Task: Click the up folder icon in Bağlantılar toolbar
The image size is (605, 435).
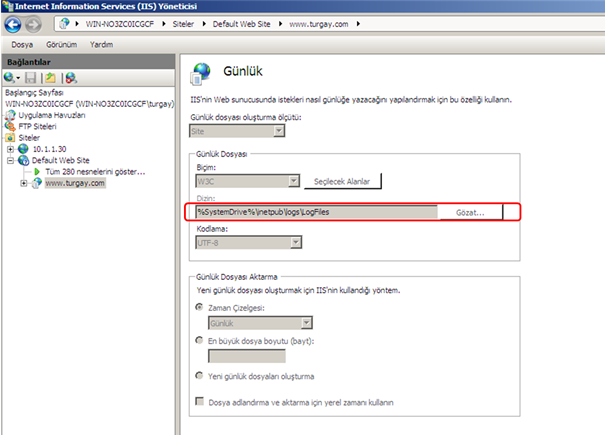Action: coord(50,78)
